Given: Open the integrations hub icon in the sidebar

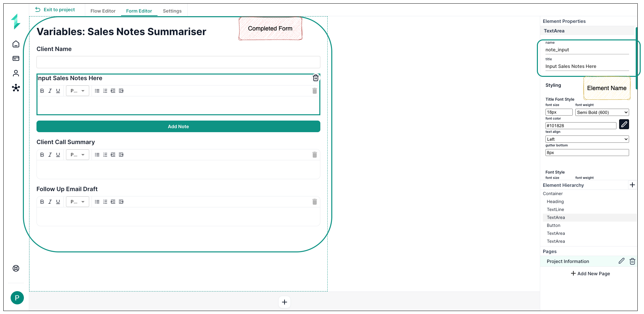Looking at the screenshot, I should 16,88.
